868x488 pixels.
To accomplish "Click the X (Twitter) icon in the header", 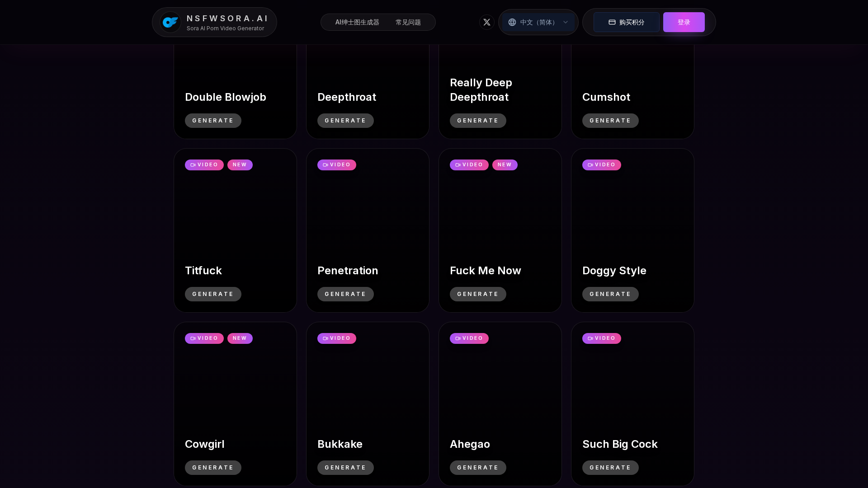I will pyautogui.click(x=487, y=22).
